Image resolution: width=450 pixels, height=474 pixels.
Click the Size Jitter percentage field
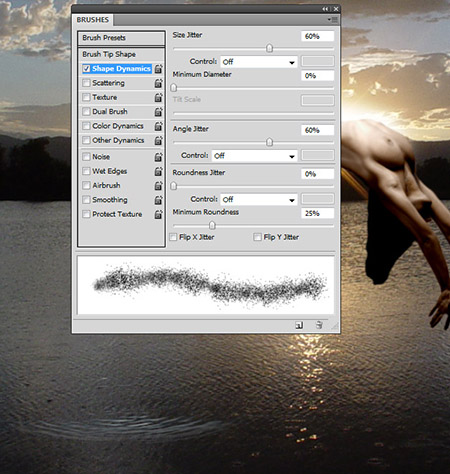317,36
